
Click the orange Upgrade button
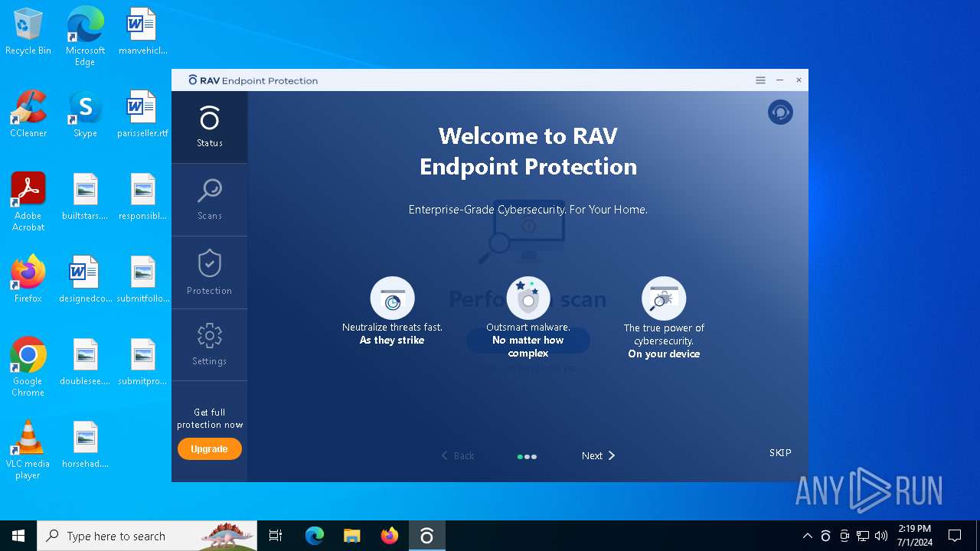209,449
